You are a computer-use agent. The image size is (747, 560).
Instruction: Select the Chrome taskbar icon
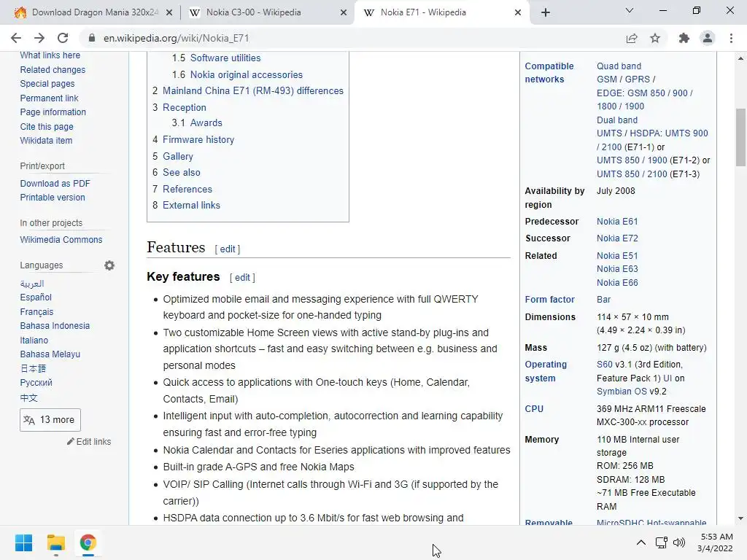tap(88, 542)
